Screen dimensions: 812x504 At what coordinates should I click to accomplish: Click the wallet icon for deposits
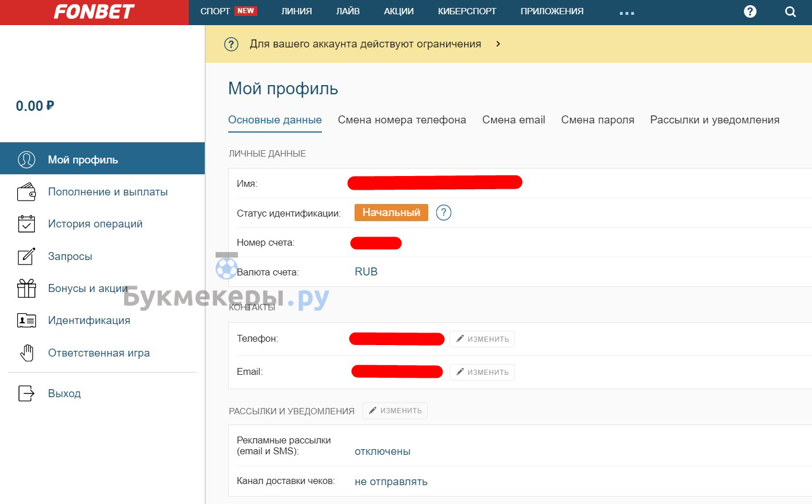pos(26,192)
